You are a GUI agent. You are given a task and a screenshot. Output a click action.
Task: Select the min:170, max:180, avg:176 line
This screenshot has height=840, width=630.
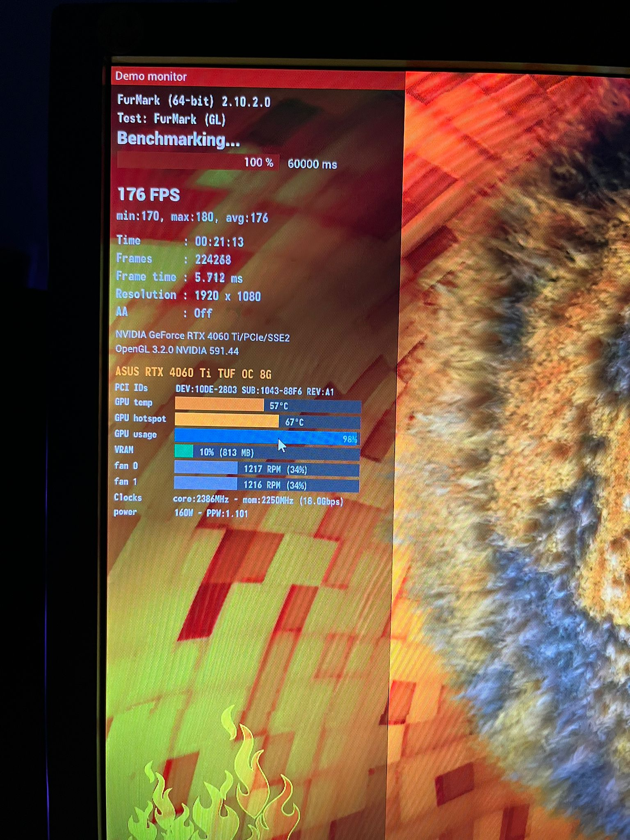(x=192, y=216)
